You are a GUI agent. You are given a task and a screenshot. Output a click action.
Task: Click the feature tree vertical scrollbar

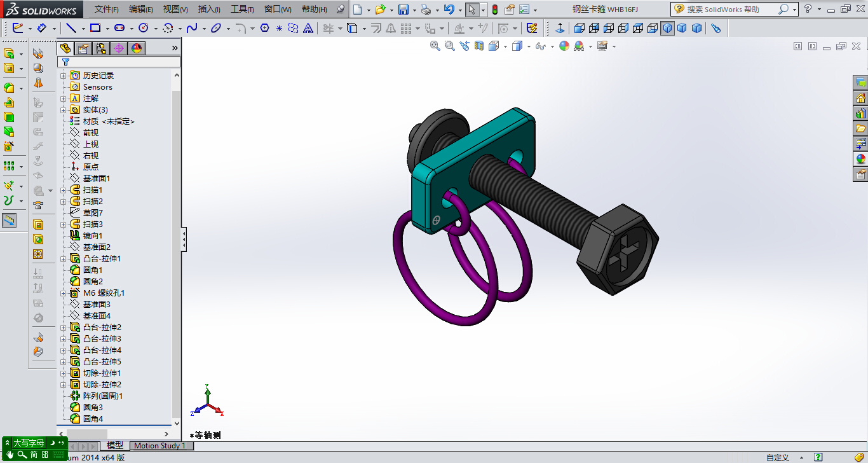coord(177,248)
